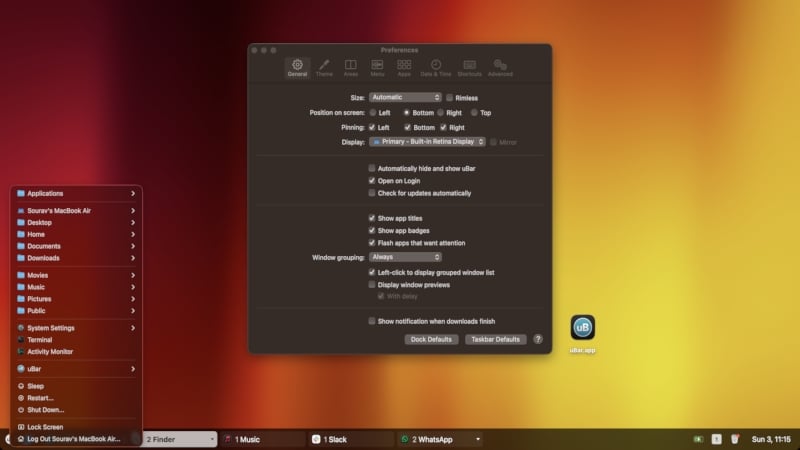Toggle Flash apps that want attention
The width and height of the screenshot is (800, 450).
pos(372,243)
